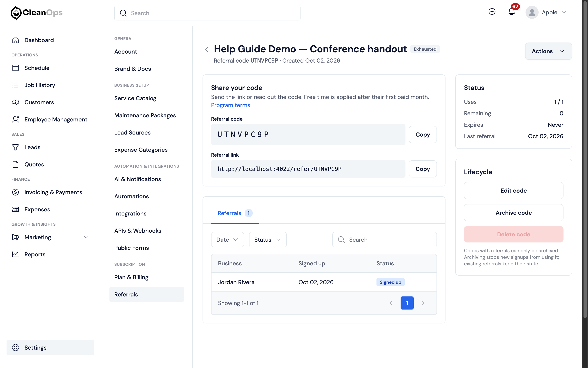Image resolution: width=588 pixels, height=368 pixels.
Task: Open Service Catalog settings
Action: tap(135, 98)
